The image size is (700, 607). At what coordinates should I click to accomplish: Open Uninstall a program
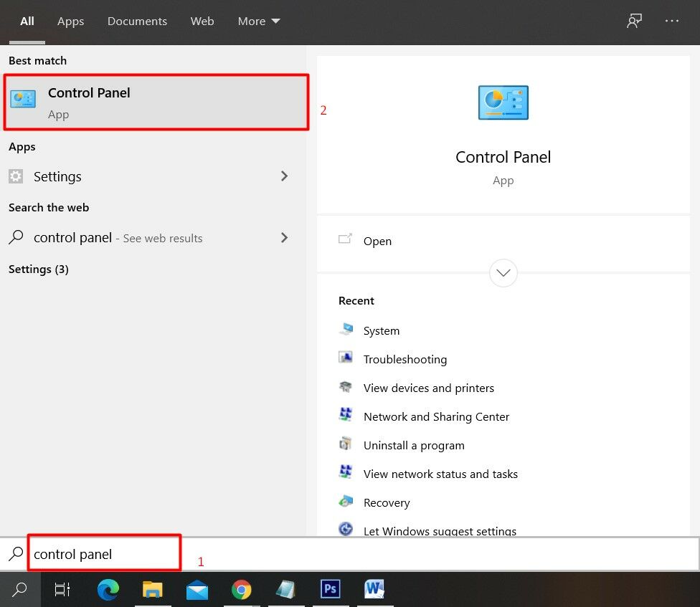click(x=414, y=446)
